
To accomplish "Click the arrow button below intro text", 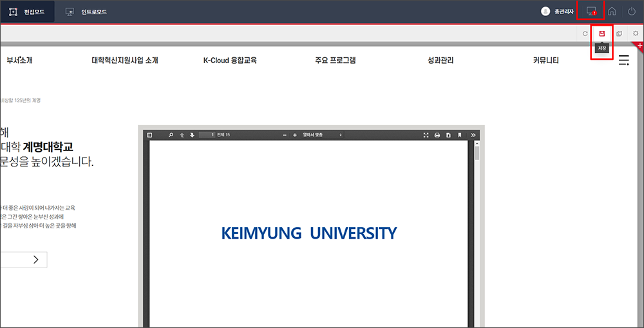I will tap(36, 260).
